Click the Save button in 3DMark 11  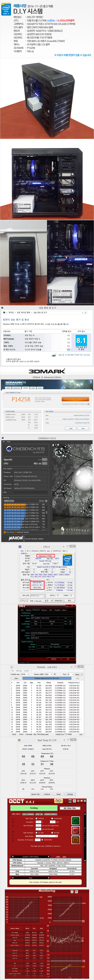pos(83,428)
